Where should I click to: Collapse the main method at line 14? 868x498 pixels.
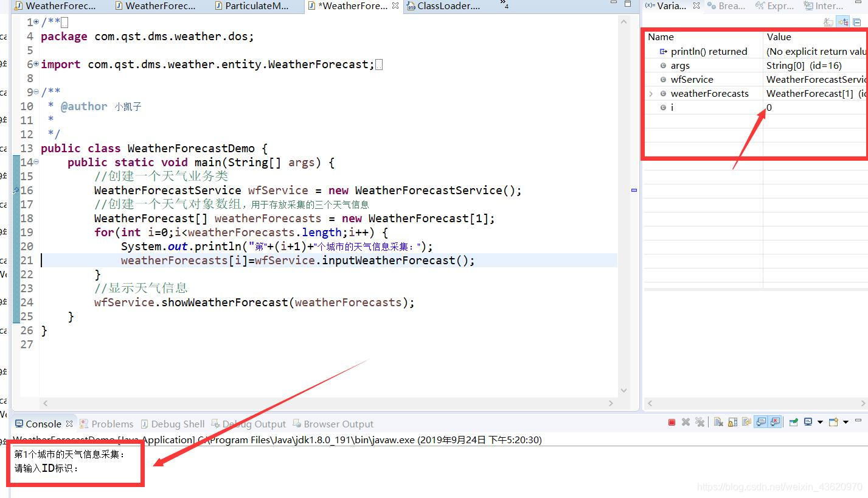36,162
